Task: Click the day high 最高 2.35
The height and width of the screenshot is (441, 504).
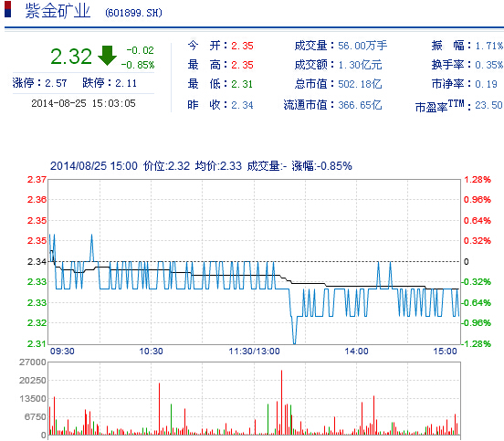Action: click(x=221, y=65)
